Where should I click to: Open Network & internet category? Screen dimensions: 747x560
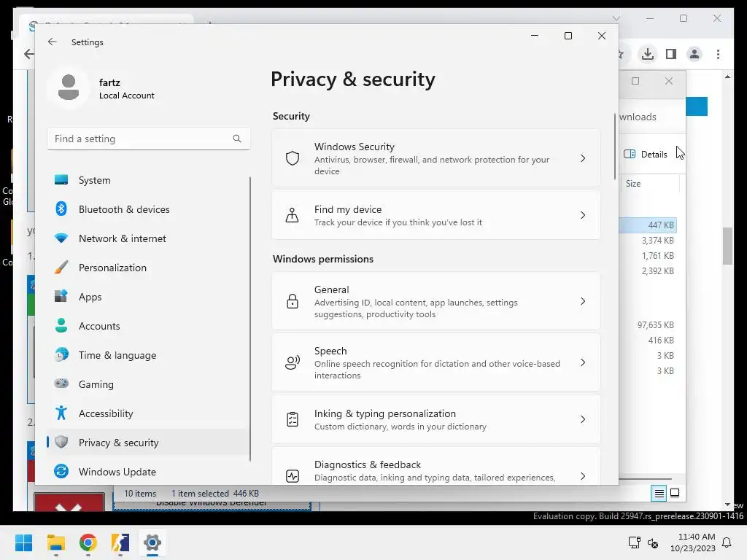[x=148, y=238]
